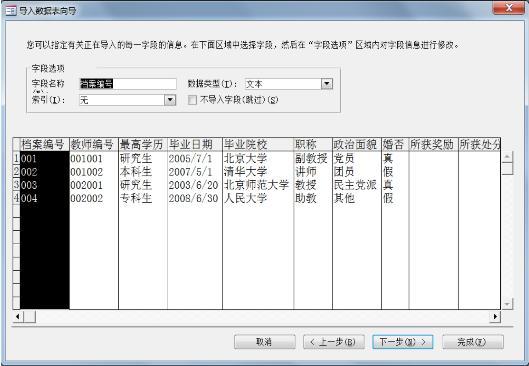Select the 职称 column header
The height and width of the screenshot is (366, 529).
(x=313, y=145)
